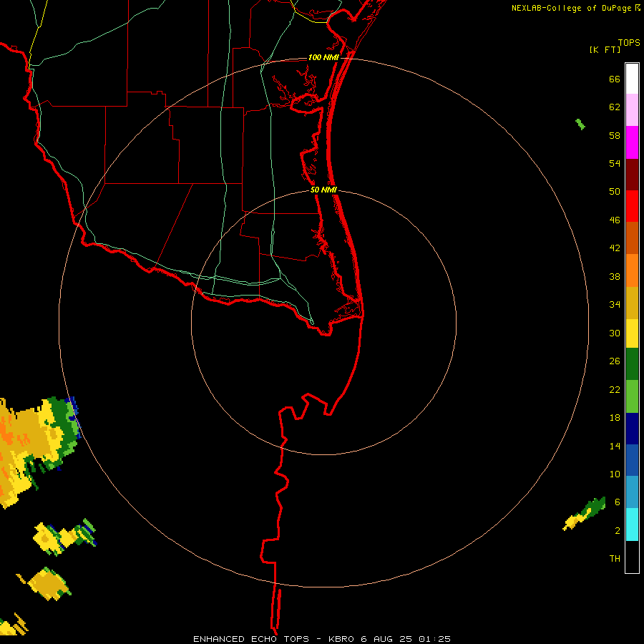Click the 54 legend value
The image size is (644, 644).
pyautogui.click(x=615, y=163)
